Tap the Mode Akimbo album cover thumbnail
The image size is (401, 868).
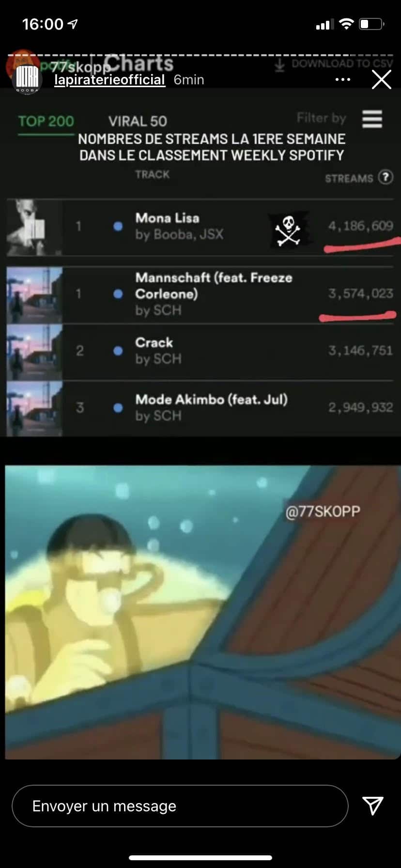34,408
